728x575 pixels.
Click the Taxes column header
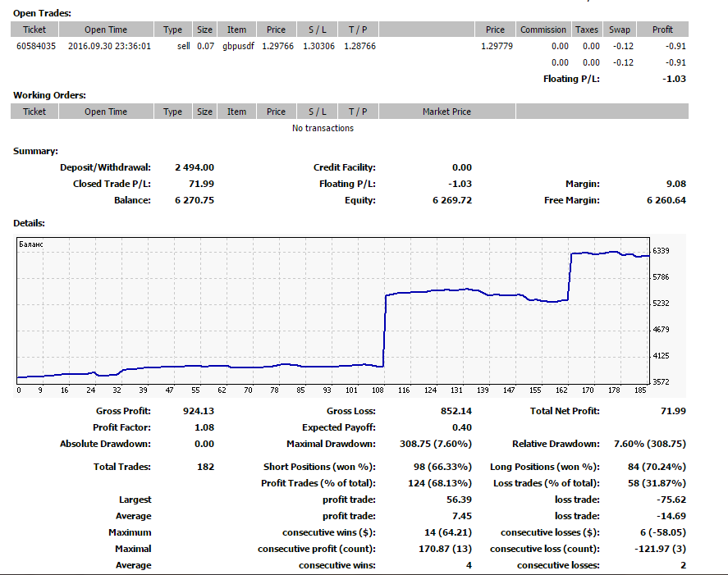pyautogui.click(x=587, y=30)
